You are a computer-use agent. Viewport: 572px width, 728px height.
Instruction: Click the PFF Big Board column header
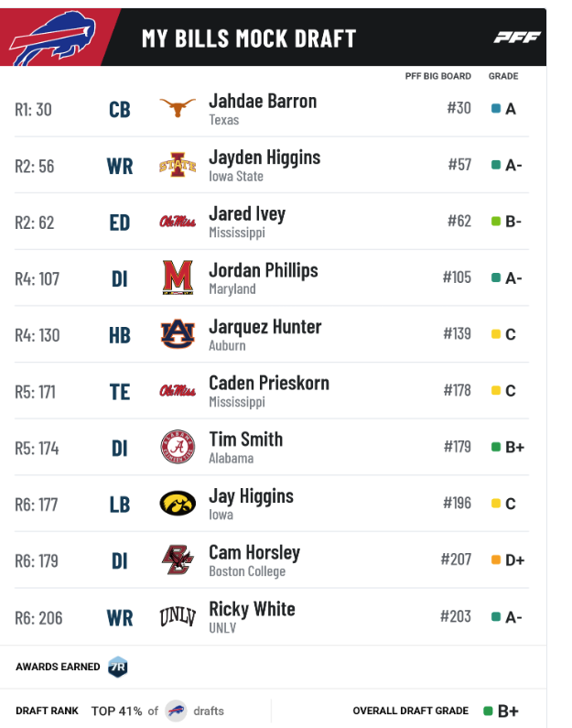click(x=438, y=76)
